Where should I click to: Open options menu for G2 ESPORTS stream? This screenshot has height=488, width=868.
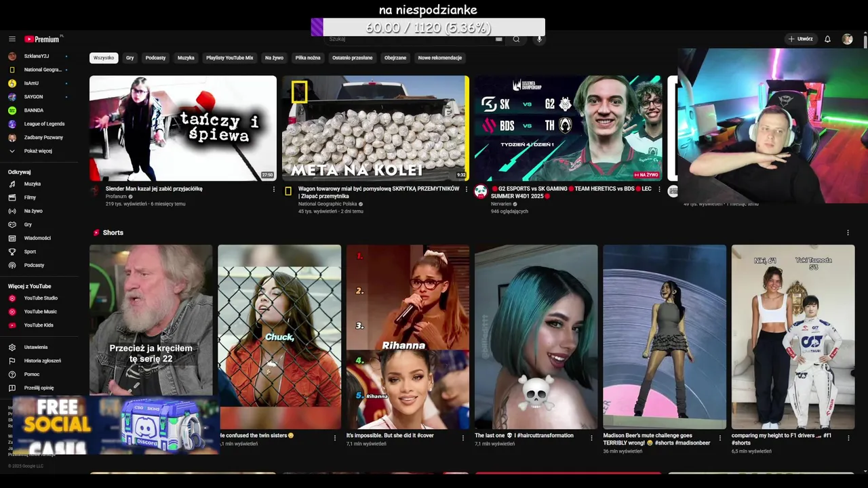point(659,189)
